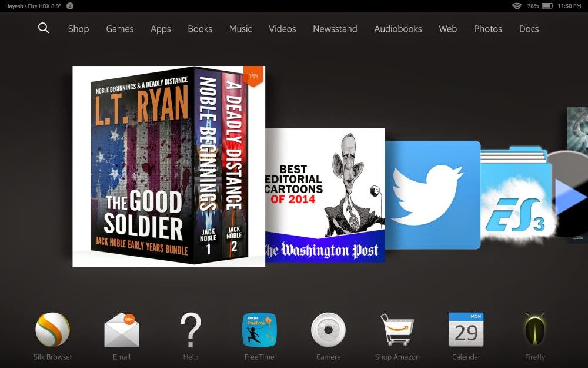Tap the 1% reading progress badge
This screenshot has height=368, width=588.
253,76
